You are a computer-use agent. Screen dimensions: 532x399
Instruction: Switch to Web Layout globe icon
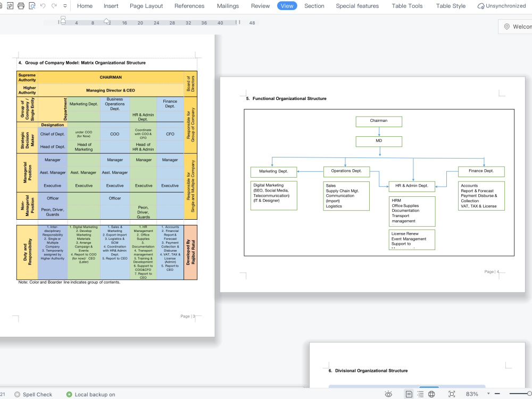(x=431, y=394)
